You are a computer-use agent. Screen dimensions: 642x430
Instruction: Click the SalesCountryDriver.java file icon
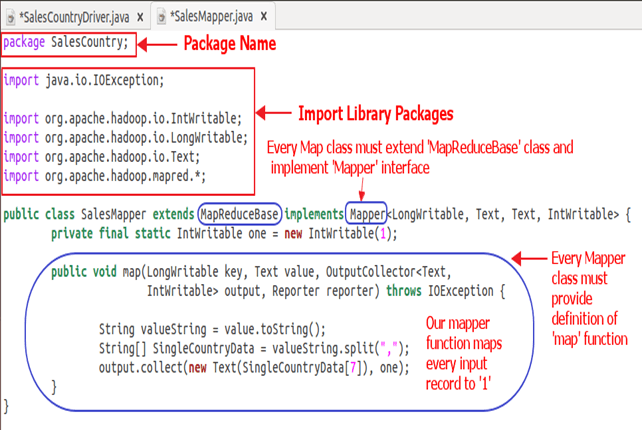11,17
